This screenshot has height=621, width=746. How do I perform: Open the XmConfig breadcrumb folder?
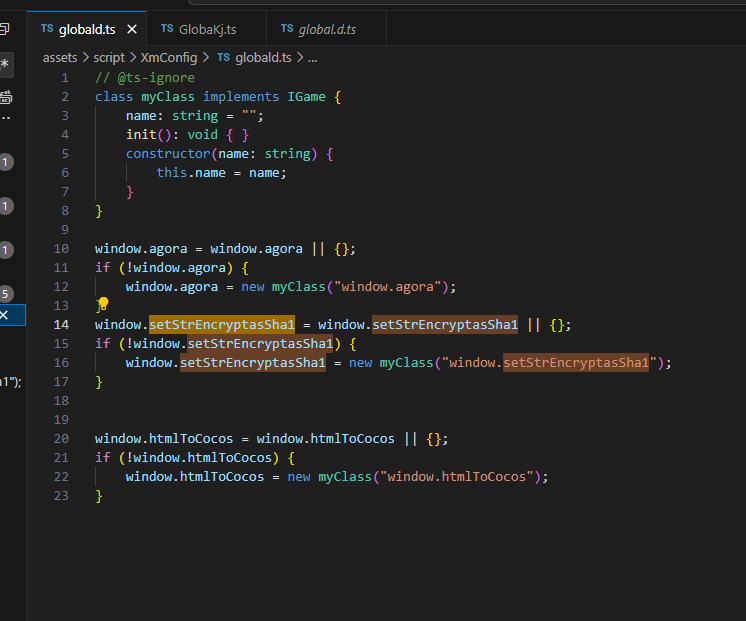click(169, 58)
